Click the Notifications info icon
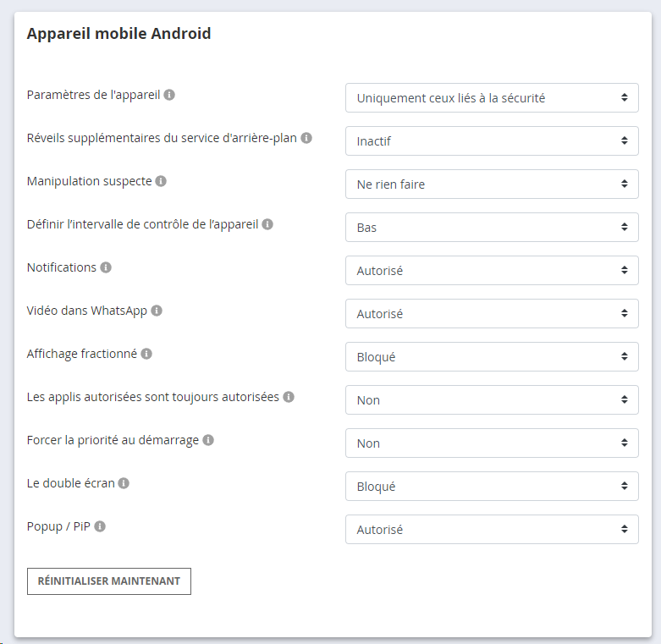The image size is (661, 644). pyautogui.click(x=106, y=267)
